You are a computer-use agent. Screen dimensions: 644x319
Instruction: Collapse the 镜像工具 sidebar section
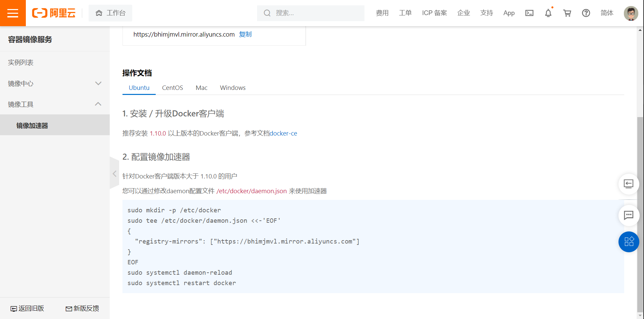coord(55,104)
